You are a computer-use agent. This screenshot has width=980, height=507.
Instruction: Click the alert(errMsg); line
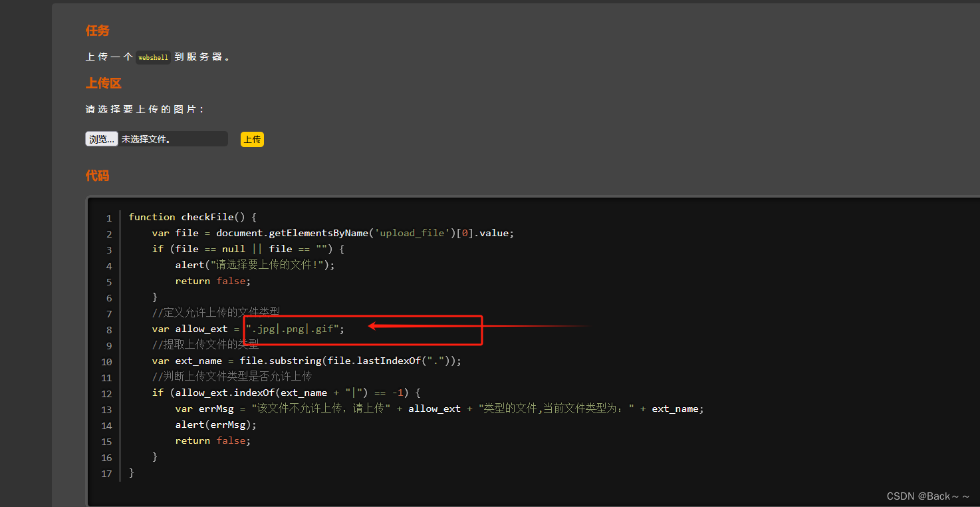(x=216, y=424)
